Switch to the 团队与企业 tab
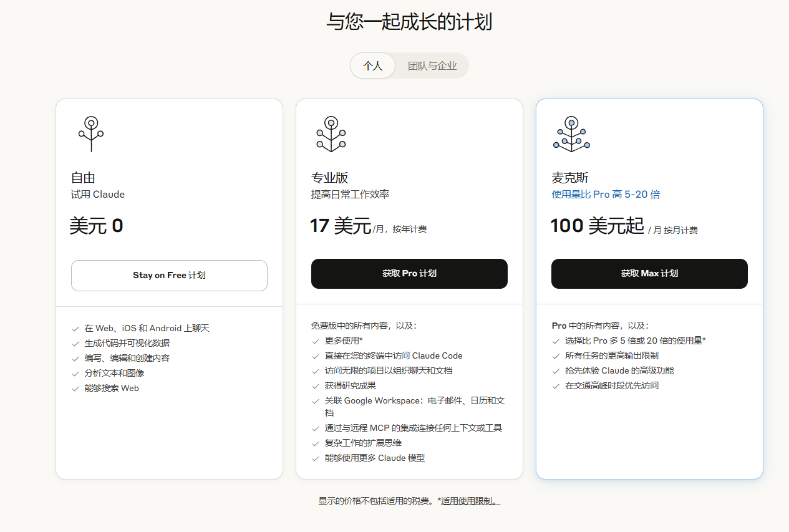 pyautogui.click(x=432, y=65)
